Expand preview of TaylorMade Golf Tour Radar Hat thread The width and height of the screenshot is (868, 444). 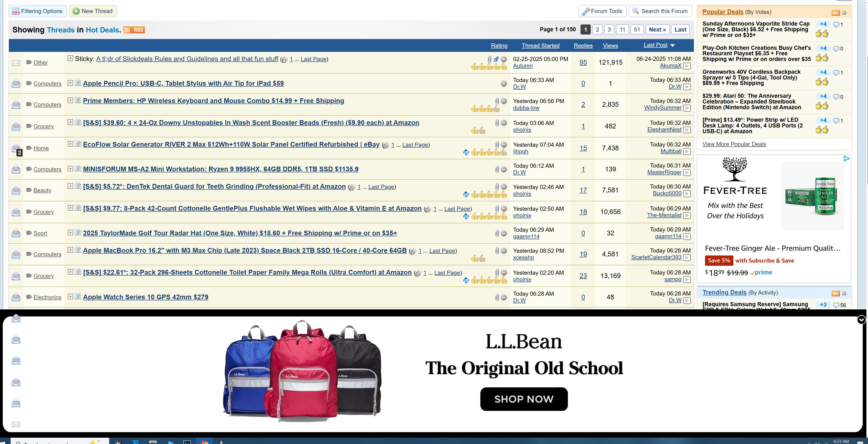point(70,232)
